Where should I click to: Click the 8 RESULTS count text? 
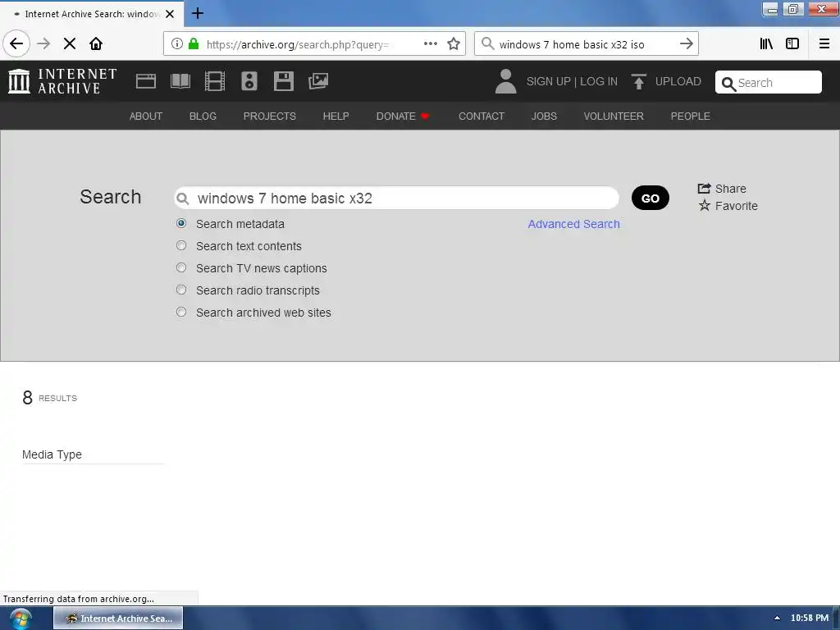(50, 398)
